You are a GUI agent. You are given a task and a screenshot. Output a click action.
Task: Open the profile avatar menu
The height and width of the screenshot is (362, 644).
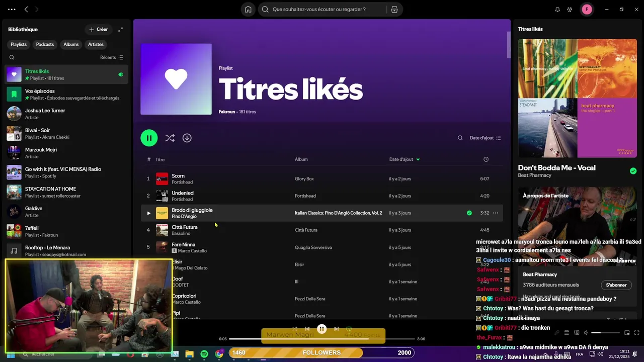[x=587, y=9]
